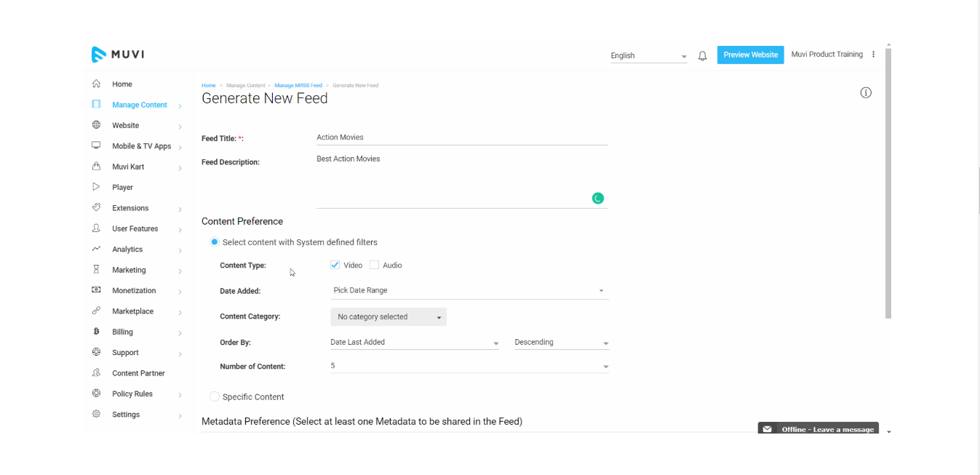Click the page vertical scrollbar

pos(888,182)
